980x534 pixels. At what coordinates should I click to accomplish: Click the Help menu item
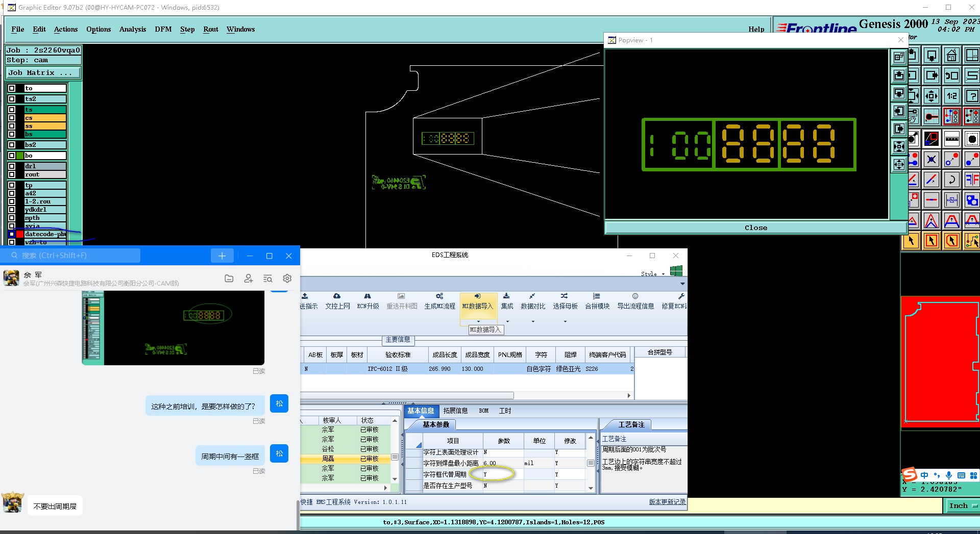[756, 30]
